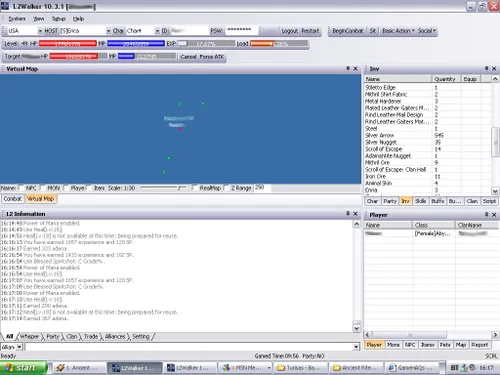
Task: Switch to the Buffs tab
Action: point(437,201)
